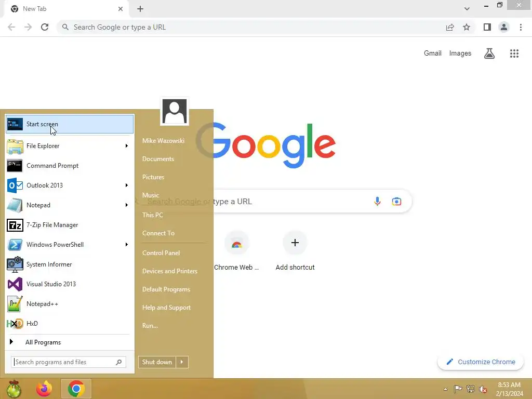
Task: Open Documents from Start menu
Action: coord(158,159)
